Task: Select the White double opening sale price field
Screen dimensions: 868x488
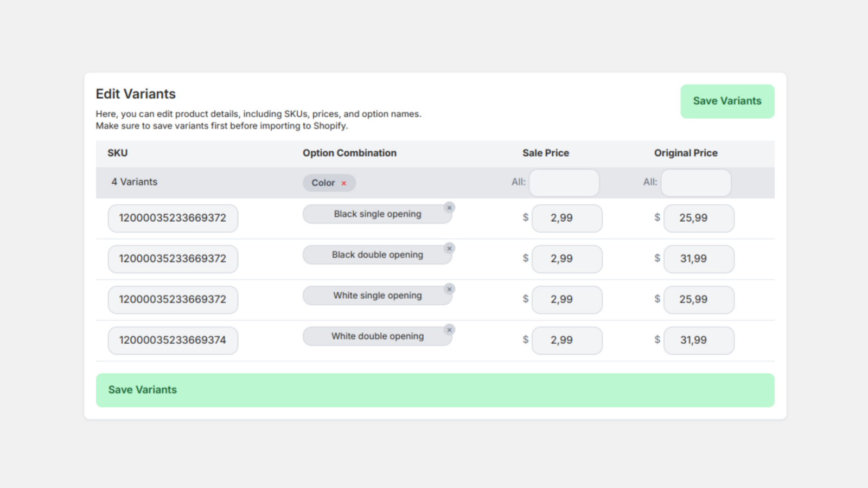Action: pyautogui.click(x=566, y=340)
